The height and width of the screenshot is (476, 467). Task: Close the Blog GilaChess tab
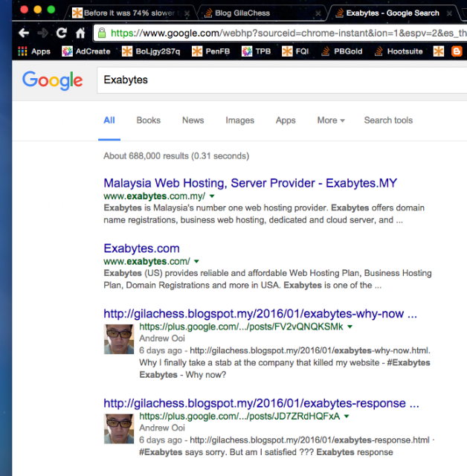click(318, 13)
